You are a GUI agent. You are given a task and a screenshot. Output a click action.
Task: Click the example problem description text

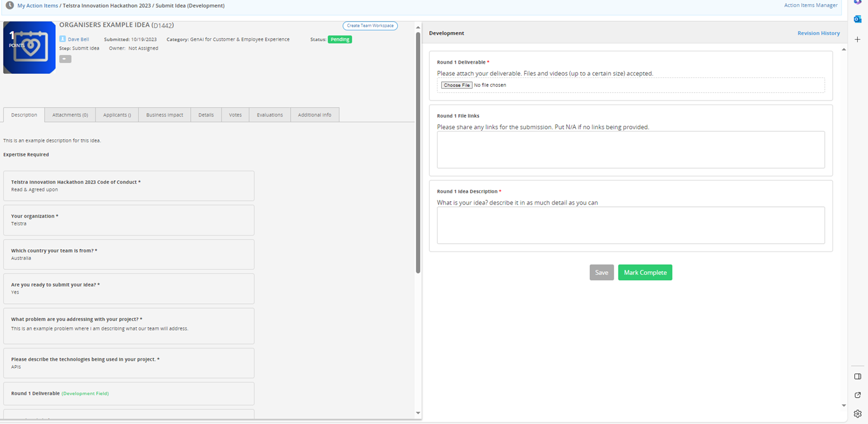click(100, 328)
